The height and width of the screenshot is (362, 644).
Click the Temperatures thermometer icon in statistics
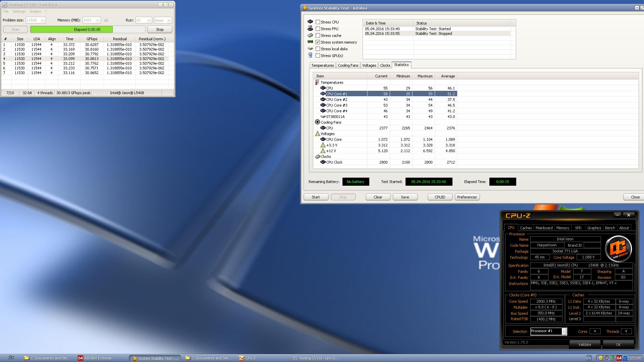(x=317, y=82)
